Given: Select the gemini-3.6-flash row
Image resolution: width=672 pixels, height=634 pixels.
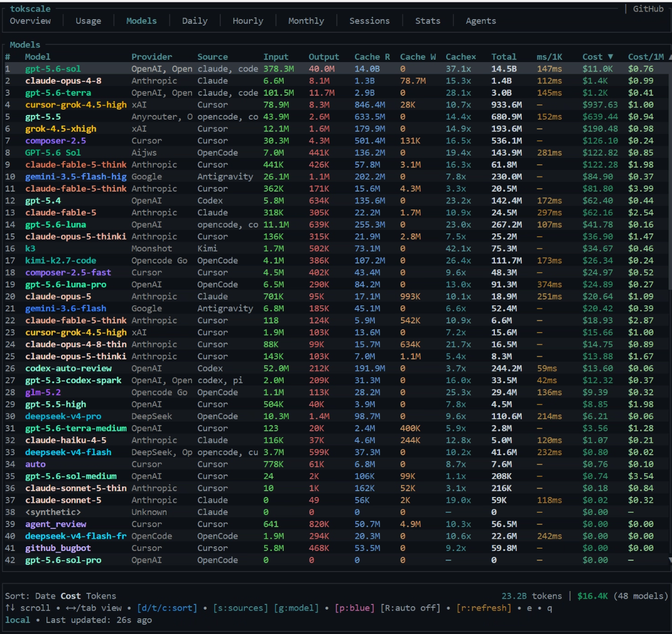Looking at the screenshot, I should coord(335,308).
